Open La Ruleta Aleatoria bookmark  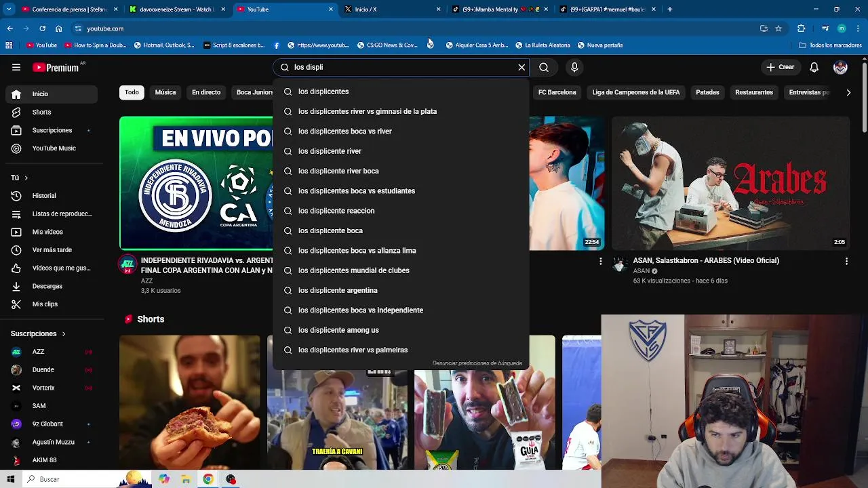(x=542, y=45)
